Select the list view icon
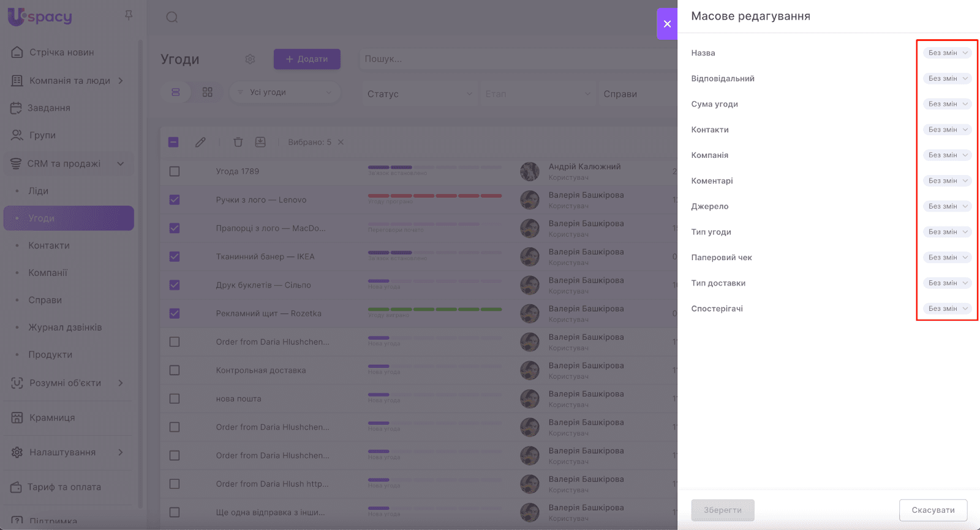This screenshot has height=530, width=980. coord(176,92)
